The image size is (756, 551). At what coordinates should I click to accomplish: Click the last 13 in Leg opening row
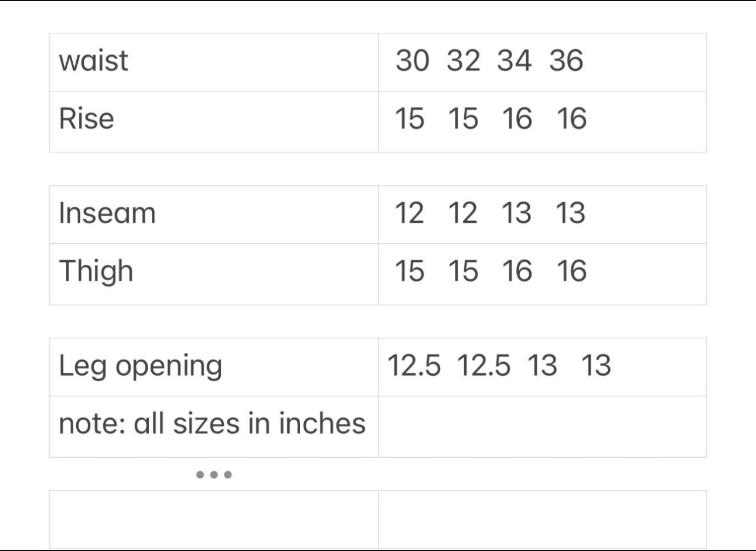tap(596, 366)
